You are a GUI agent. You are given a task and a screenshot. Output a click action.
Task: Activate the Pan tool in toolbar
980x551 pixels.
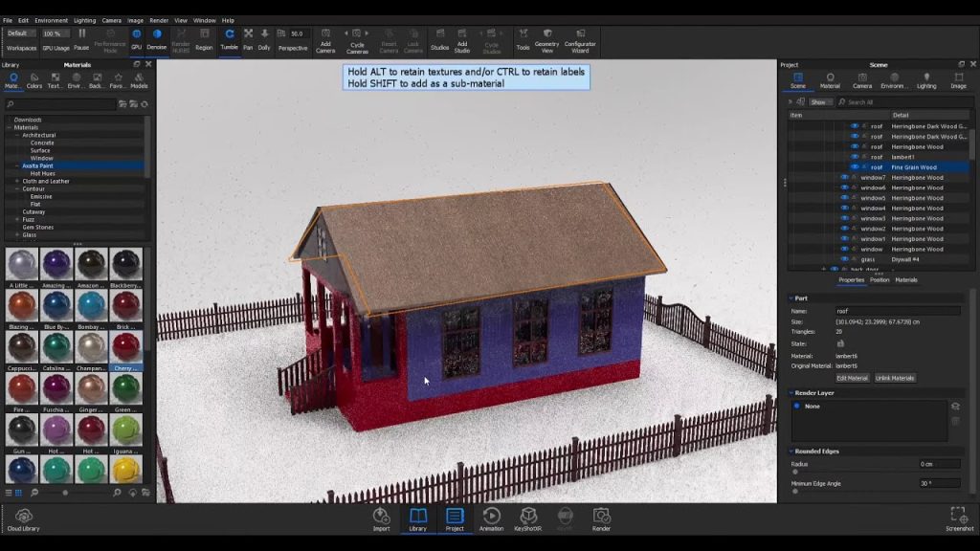click(x=249, y=36)
